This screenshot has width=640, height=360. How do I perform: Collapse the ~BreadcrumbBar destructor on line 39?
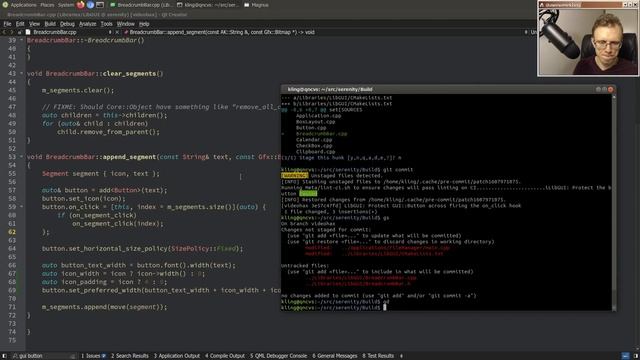pos(21,40)
